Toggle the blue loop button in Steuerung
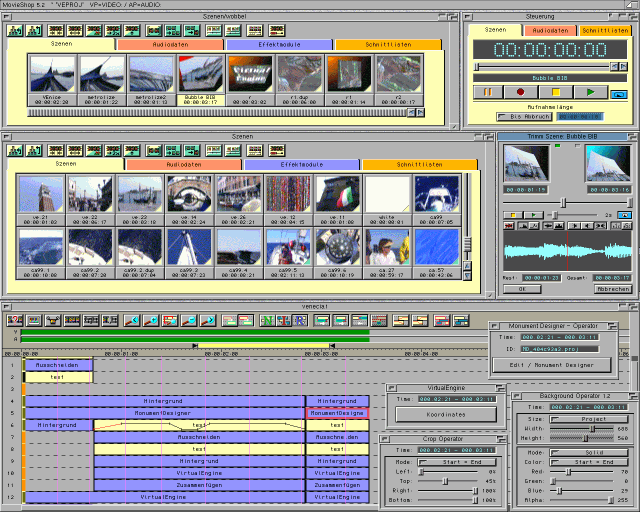This screenshot has height=512, width=640. click(x=620, y=93)
